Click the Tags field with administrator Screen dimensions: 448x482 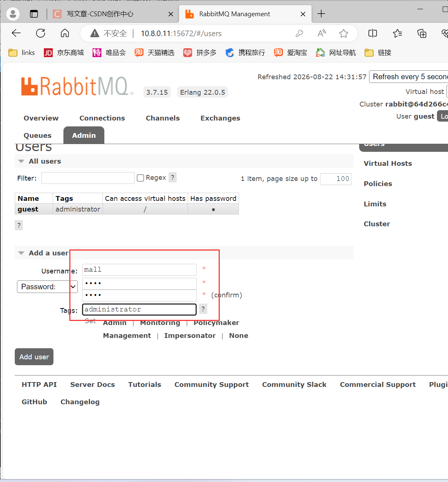pos(139,310)
